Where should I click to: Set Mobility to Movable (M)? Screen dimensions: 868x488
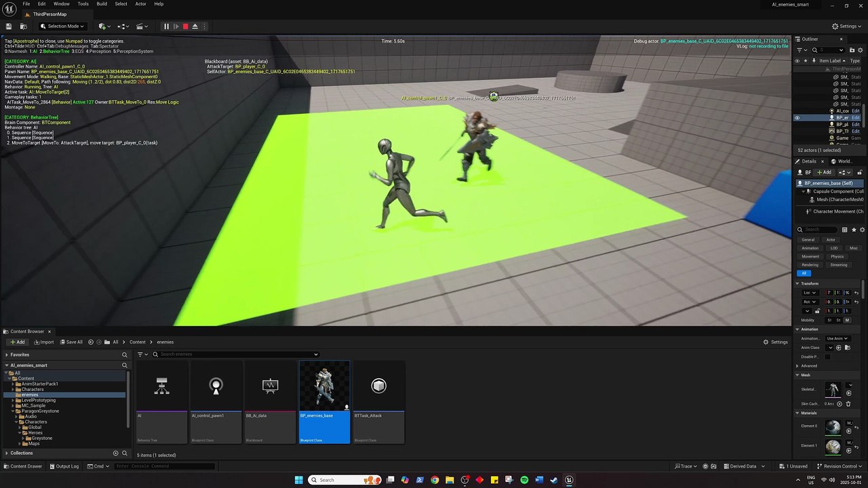coord(847,320)
